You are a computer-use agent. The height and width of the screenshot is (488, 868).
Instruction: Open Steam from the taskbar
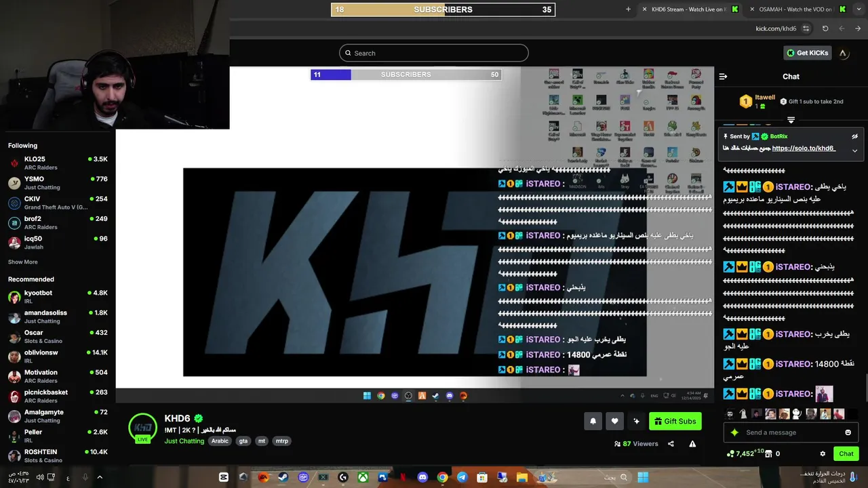[283, 477]
